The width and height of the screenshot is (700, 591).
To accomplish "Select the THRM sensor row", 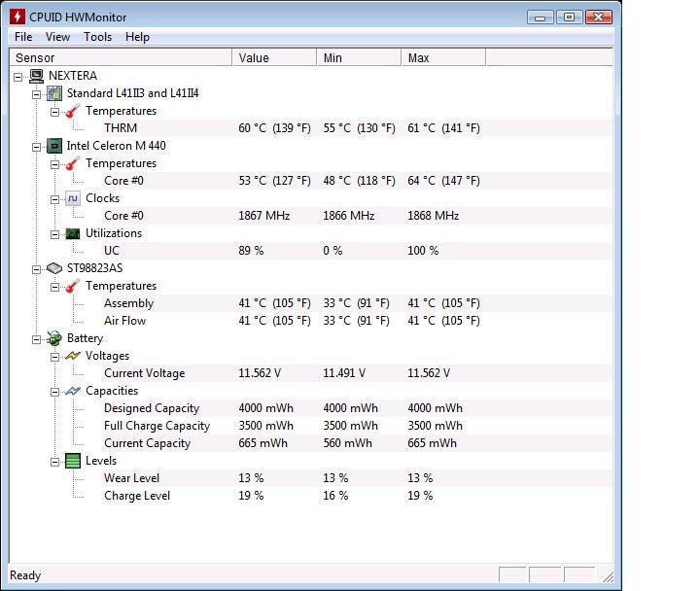I will (x=357, y=128).
